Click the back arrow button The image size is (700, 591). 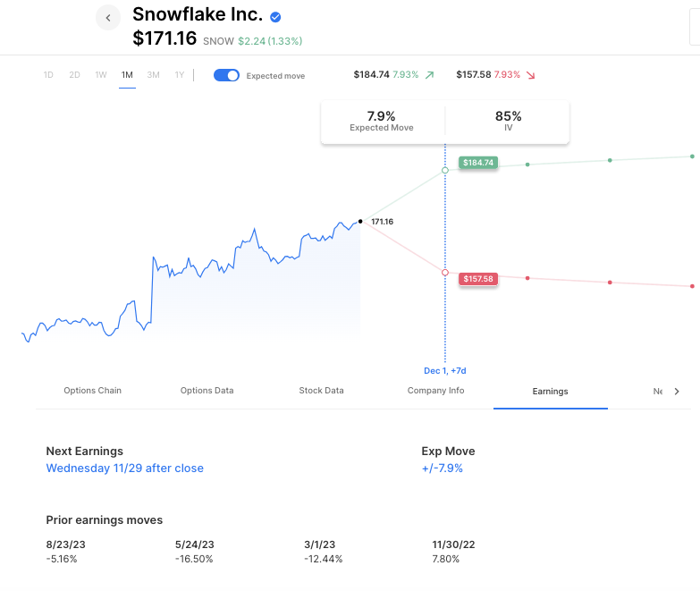(108, 18)
